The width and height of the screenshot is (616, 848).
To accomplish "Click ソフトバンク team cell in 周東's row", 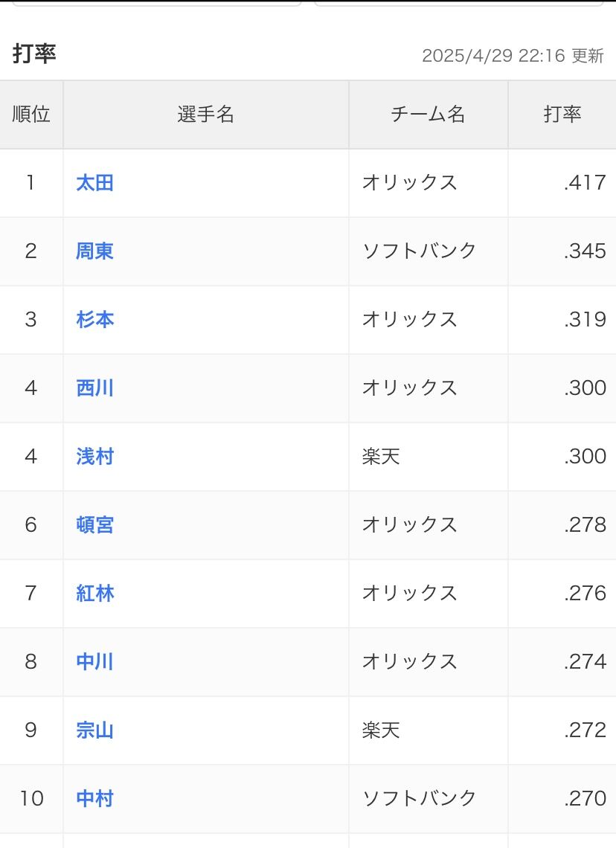I will click(x=419, y=251).
